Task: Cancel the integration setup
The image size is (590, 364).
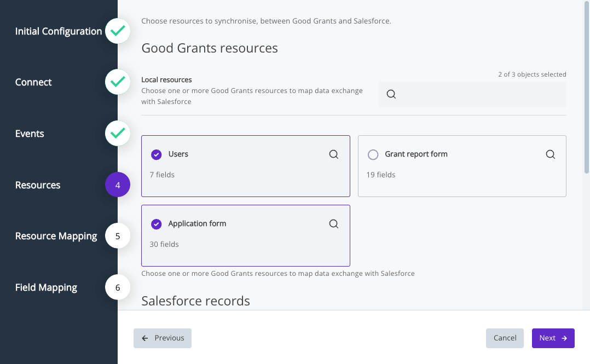Action: coord(505,338)
